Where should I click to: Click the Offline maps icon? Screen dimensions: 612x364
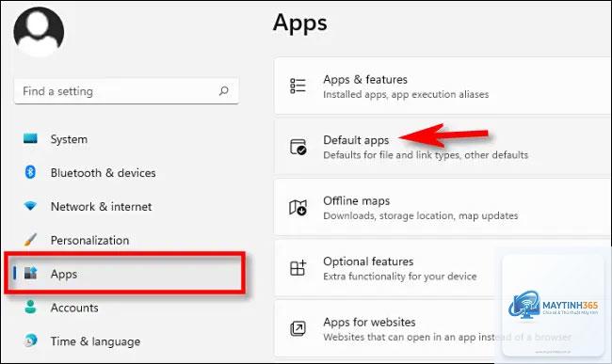pos(298,207)
